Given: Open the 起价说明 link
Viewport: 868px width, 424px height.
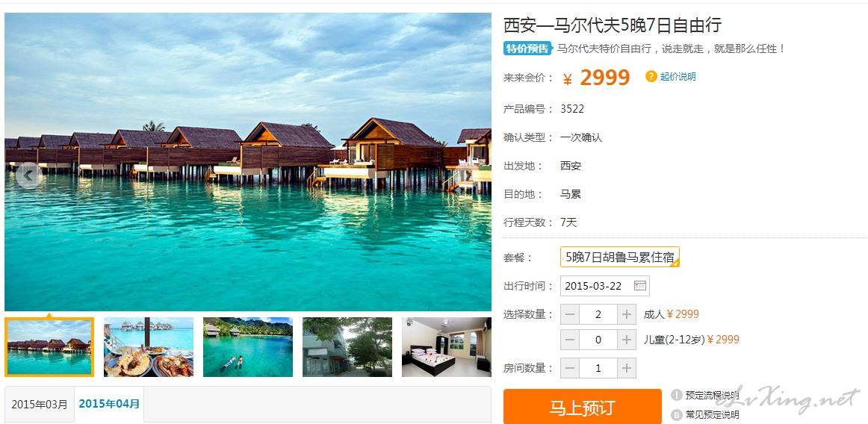Looking at the screenshot, I should (678, 76).
